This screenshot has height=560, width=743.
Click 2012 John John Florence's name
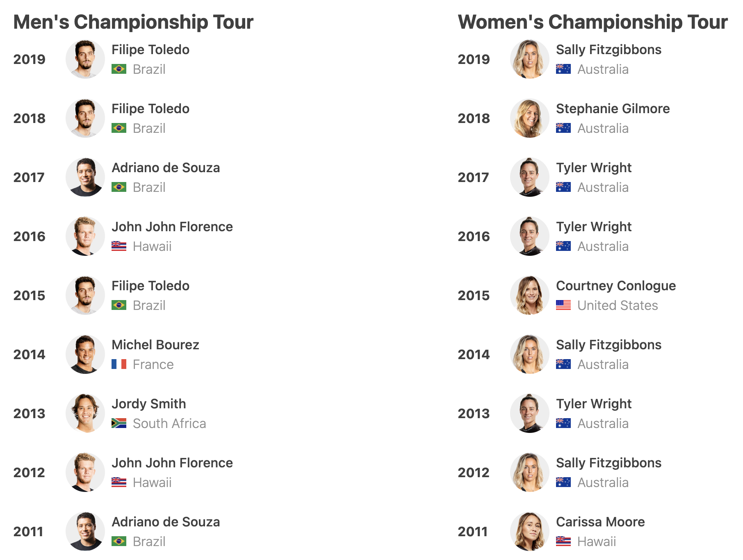tap(172, 463)
